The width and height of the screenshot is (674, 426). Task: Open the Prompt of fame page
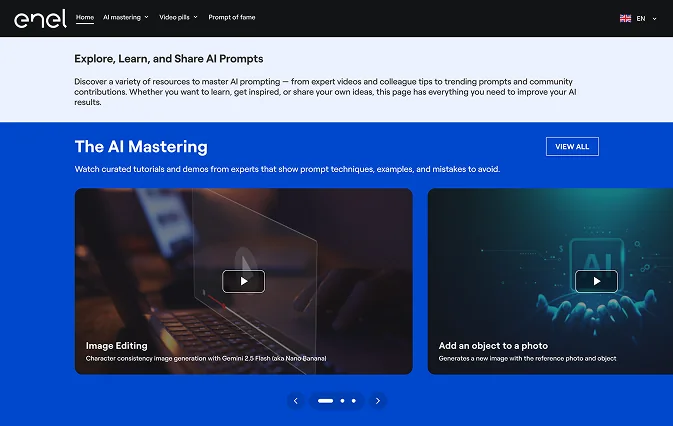[x=232, y=17]
